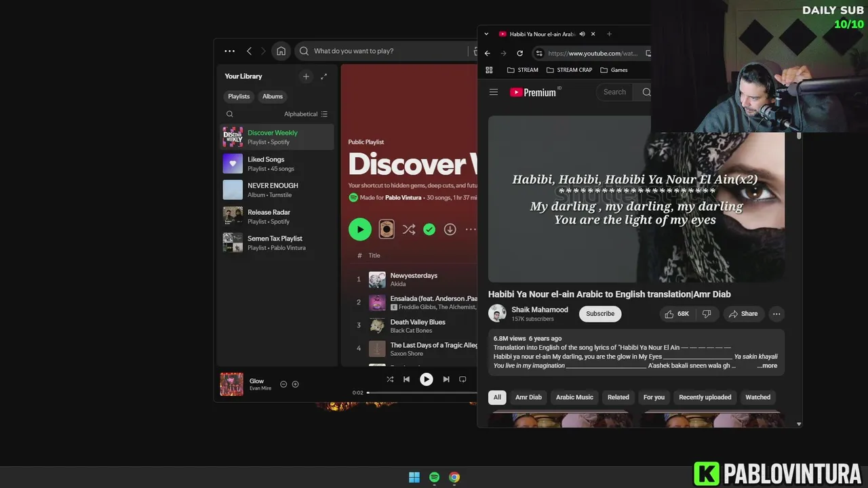Skip to next track in Spotify

pos(446,380)
